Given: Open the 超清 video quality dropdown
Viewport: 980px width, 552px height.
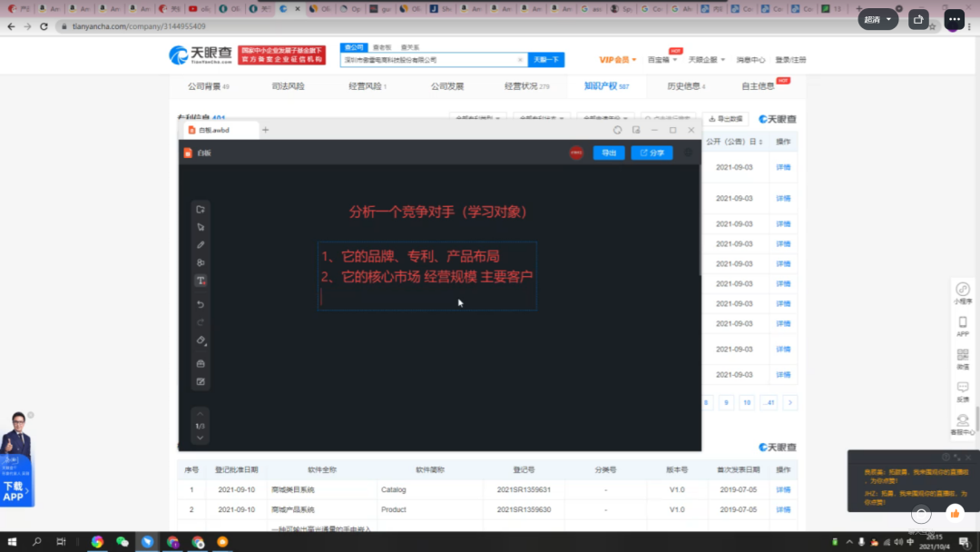Looking at the screenshot, I should 877,19.
